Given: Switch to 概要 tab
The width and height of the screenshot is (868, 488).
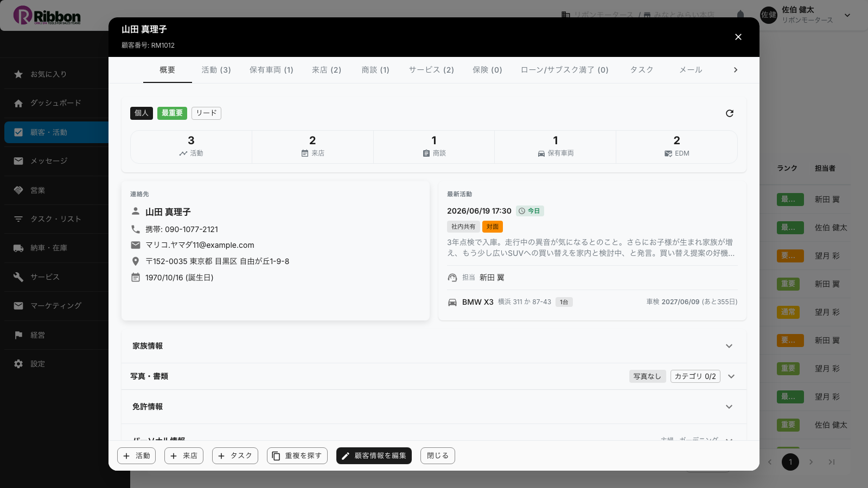Looking at the screenshot, I should pyautogui.click(x=168, y=70).
